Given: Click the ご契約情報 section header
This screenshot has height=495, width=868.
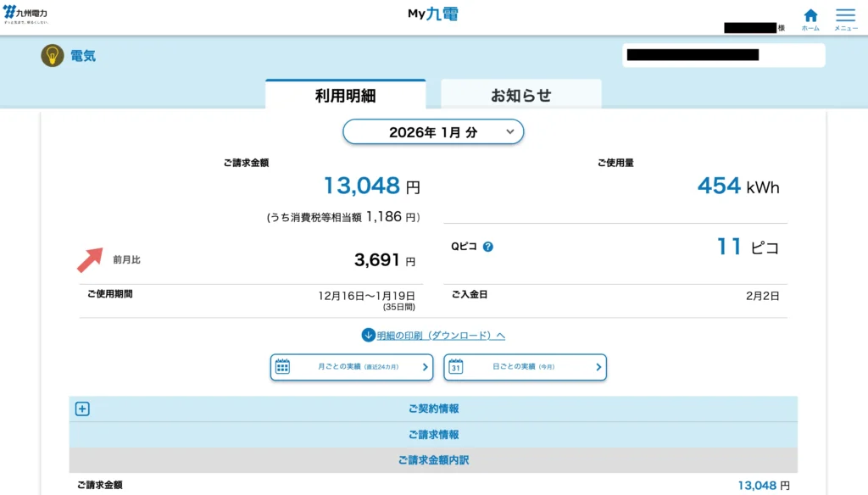Looking at the screenshot, I should (433, 409).
